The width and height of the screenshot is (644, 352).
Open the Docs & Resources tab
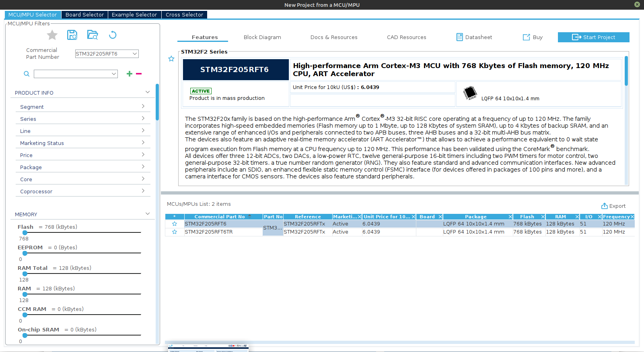(334, 37)
